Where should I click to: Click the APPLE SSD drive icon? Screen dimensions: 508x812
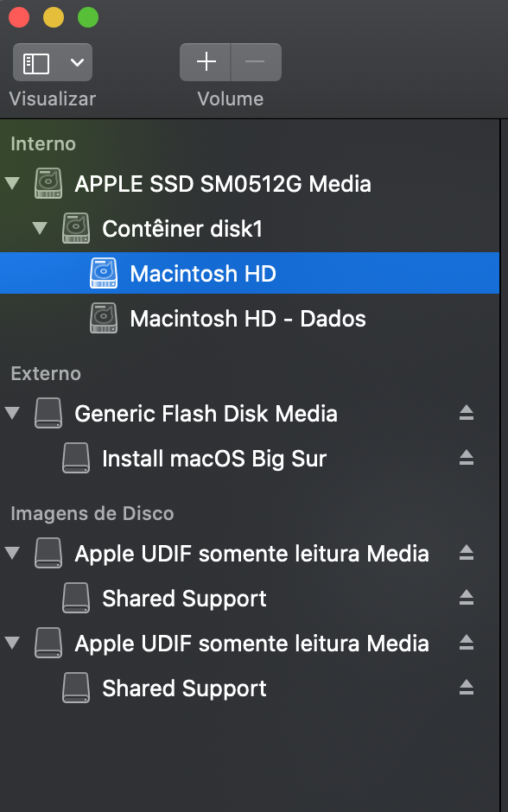(48, 184)
